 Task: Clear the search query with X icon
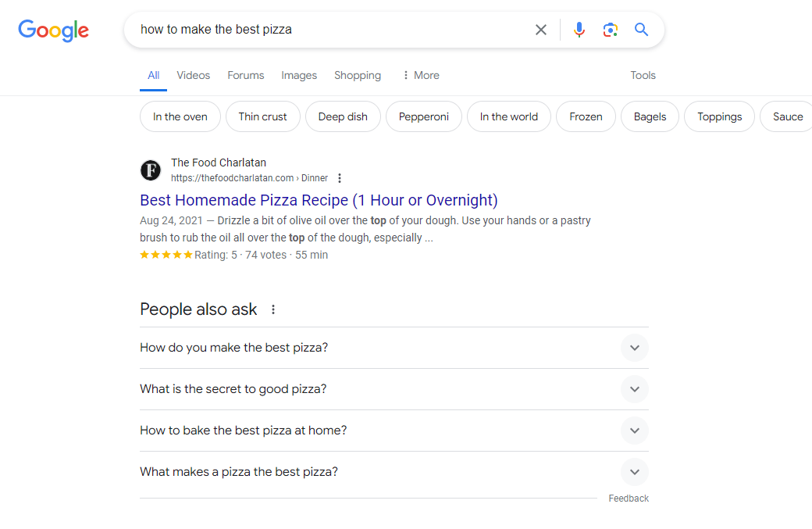point(540,30)
